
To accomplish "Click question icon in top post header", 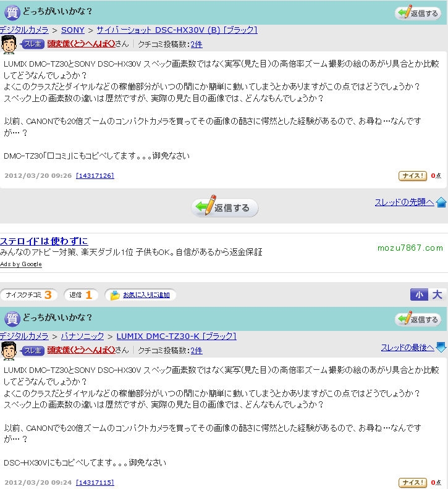I will click(12, 12).
